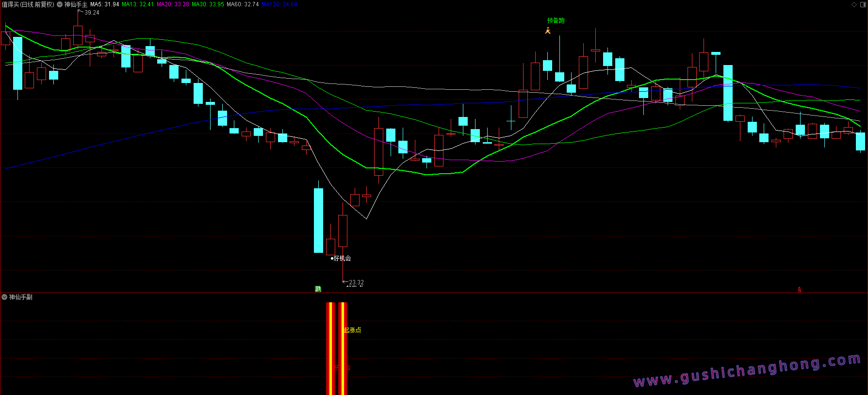
Task: Click the magenta MA20: 33.28 label
Action: 173,4
